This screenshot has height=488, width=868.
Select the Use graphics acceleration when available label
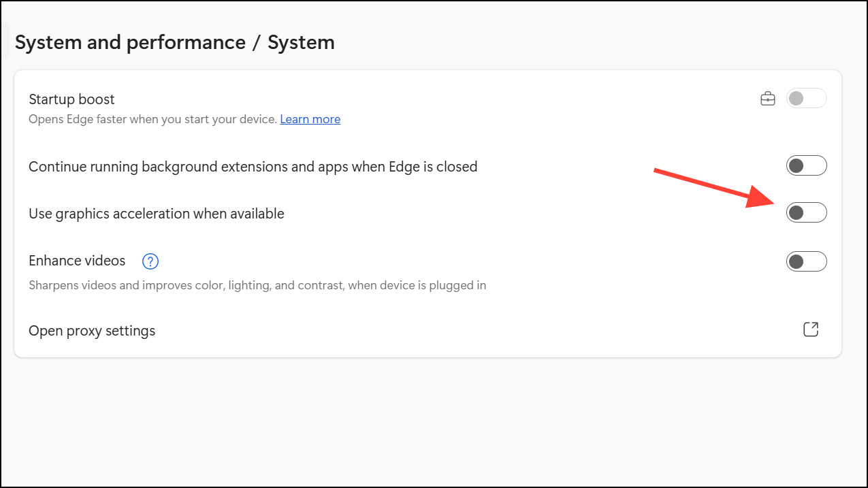(156, 214)
